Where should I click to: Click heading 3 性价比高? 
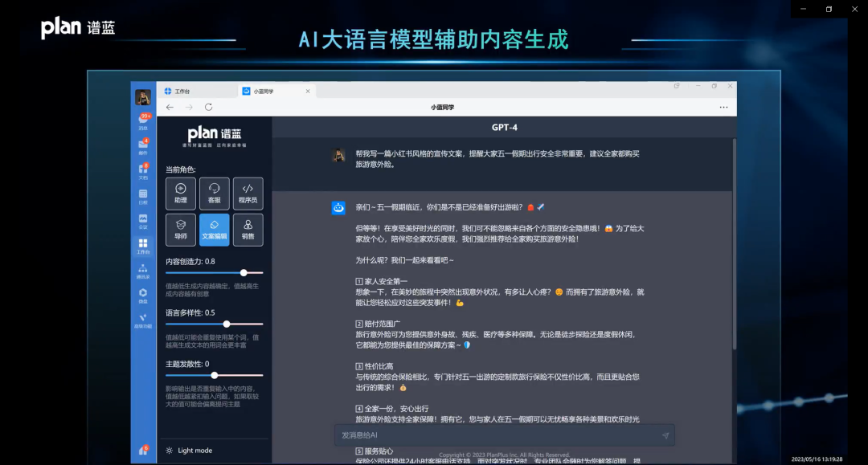point(375,366)
